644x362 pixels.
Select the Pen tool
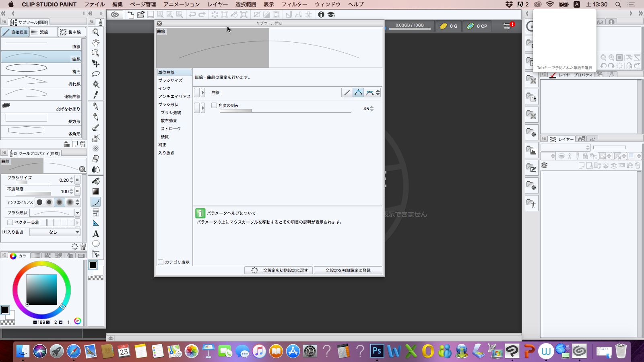96,107
